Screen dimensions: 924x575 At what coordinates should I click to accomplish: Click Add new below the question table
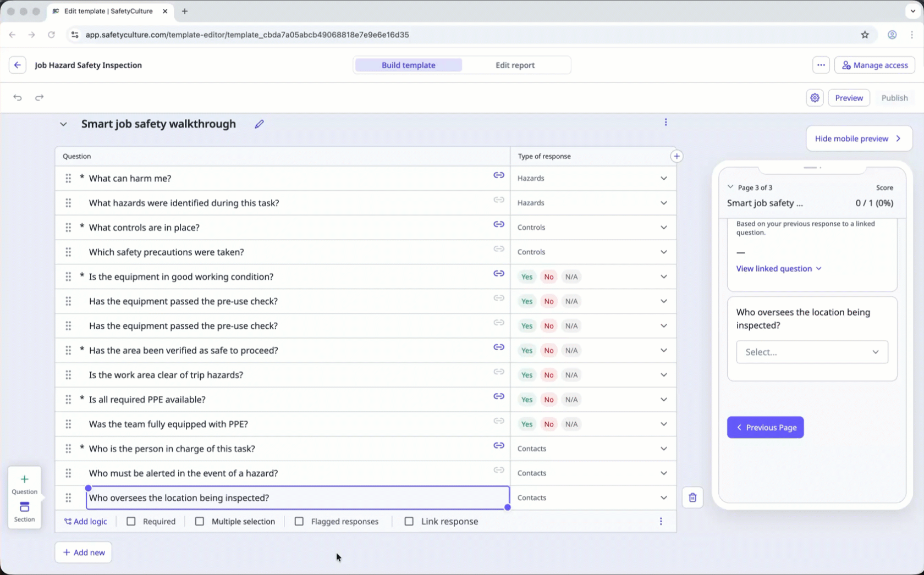[83, 552]
